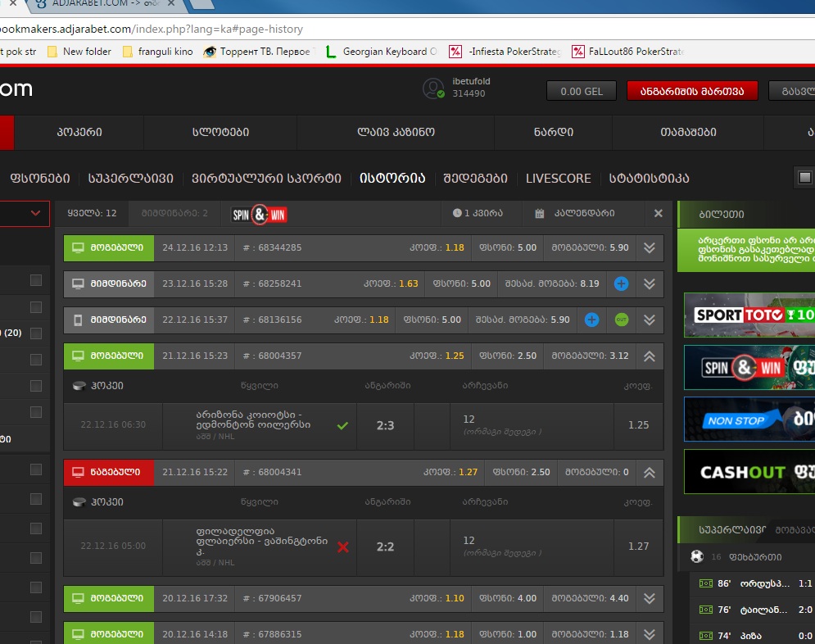
Task: Click monitor icon on lost bet 68004341
Action: (78, 472)
